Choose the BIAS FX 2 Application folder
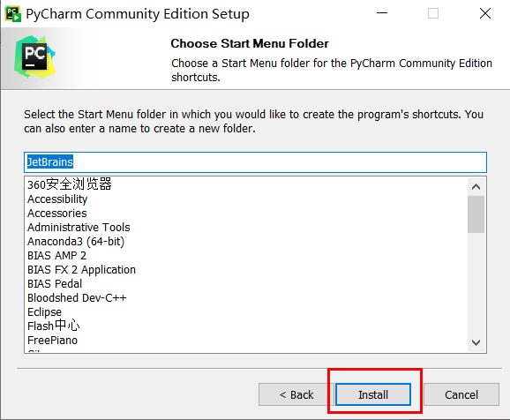The image size is (510, 420). pyautogui.click(x=81, y=270)
